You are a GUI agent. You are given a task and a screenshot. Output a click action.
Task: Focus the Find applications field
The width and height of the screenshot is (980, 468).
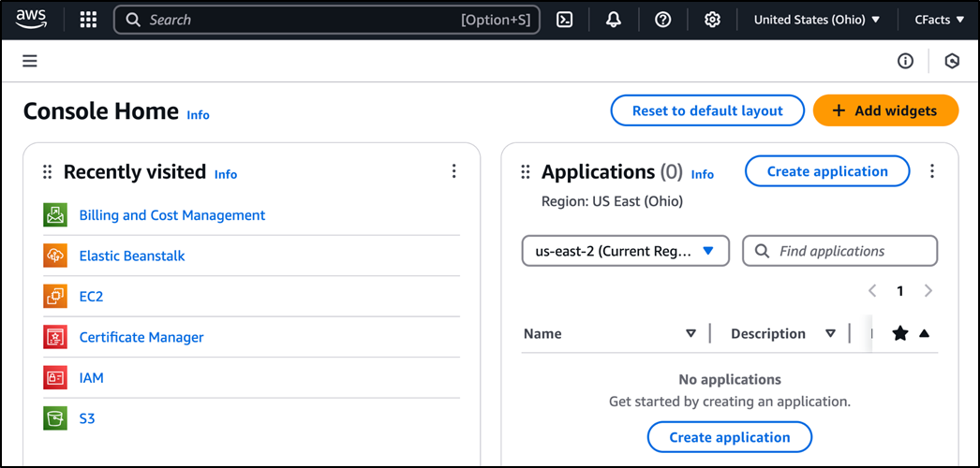(840, 251)
